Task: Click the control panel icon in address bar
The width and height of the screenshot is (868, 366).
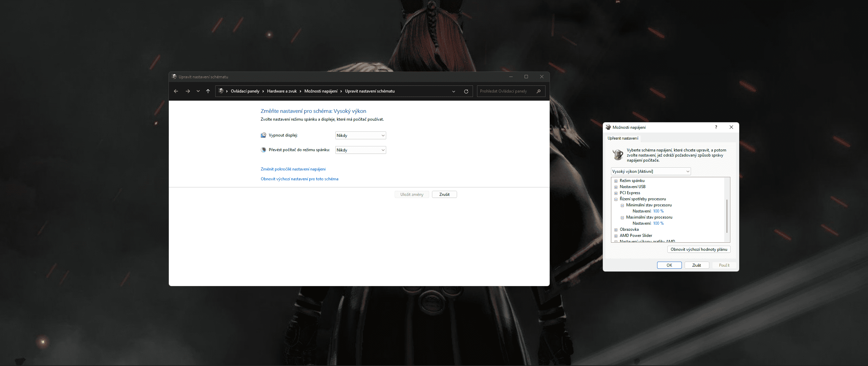Action: pyautogui.click(x=221, y=91)
